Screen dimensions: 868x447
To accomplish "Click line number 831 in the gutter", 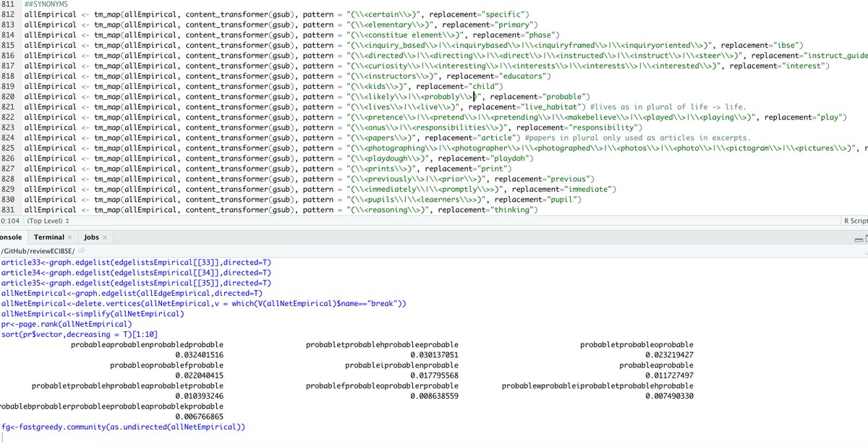I will [9, 210].
